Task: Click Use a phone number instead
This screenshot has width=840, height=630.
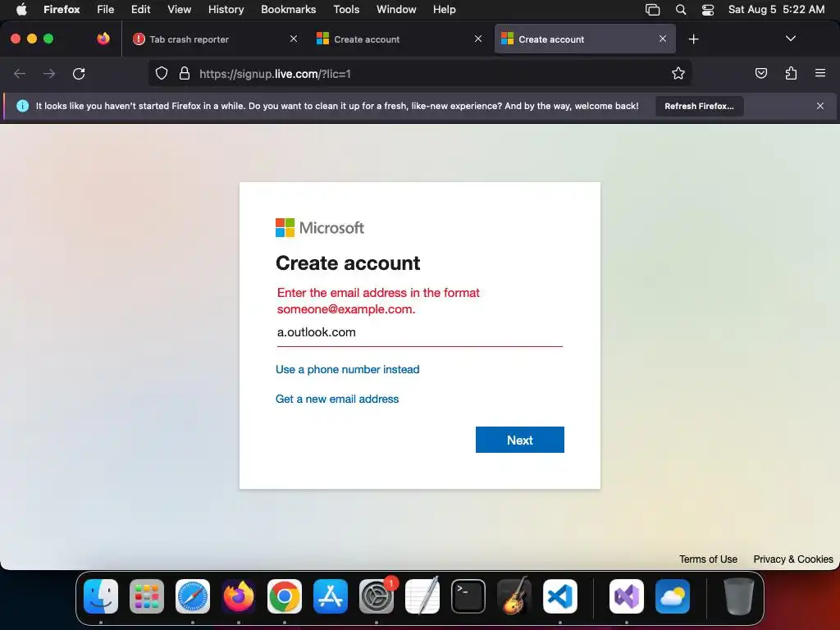Action: [x=347, y=370]
